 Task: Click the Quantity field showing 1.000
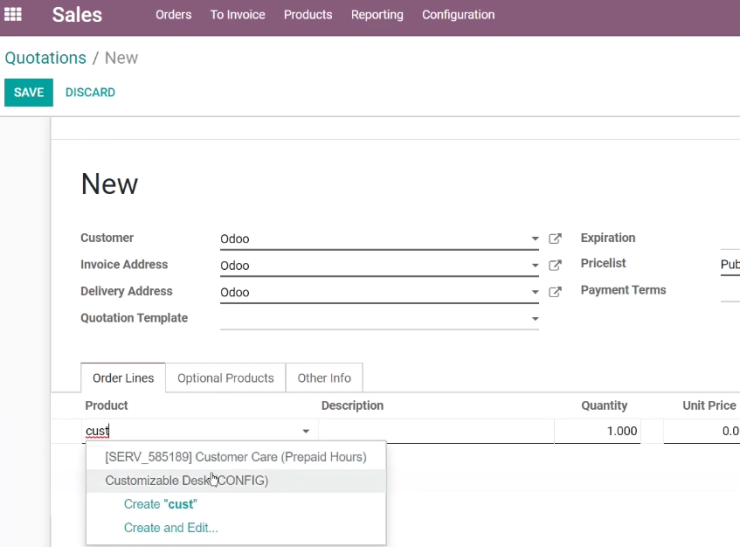point(597,431)
